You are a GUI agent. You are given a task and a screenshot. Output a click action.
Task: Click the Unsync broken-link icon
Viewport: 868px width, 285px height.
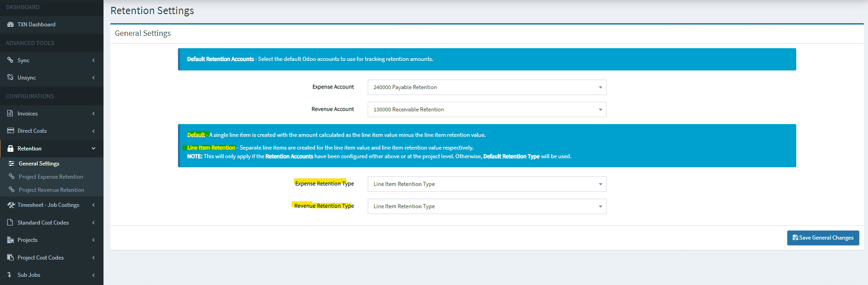[x=10, y=77]
